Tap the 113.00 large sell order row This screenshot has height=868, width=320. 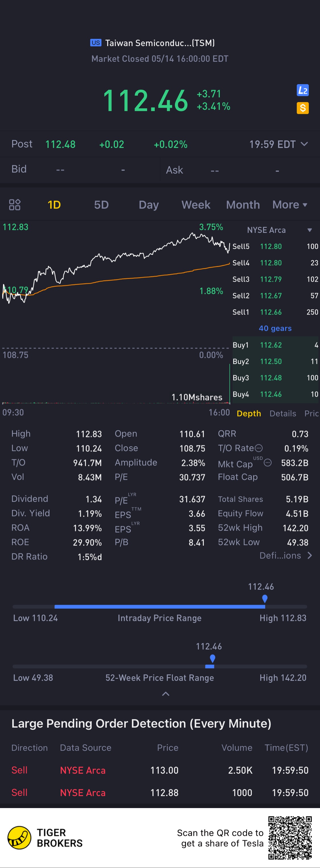160,770
